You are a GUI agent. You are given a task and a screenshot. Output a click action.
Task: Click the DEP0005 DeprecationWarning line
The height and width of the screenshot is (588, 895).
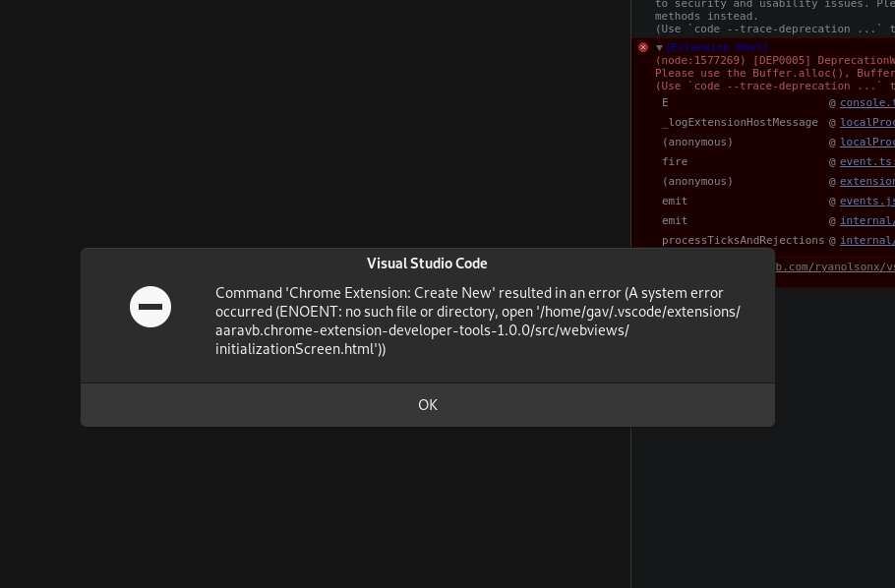[x=775, y=61]
